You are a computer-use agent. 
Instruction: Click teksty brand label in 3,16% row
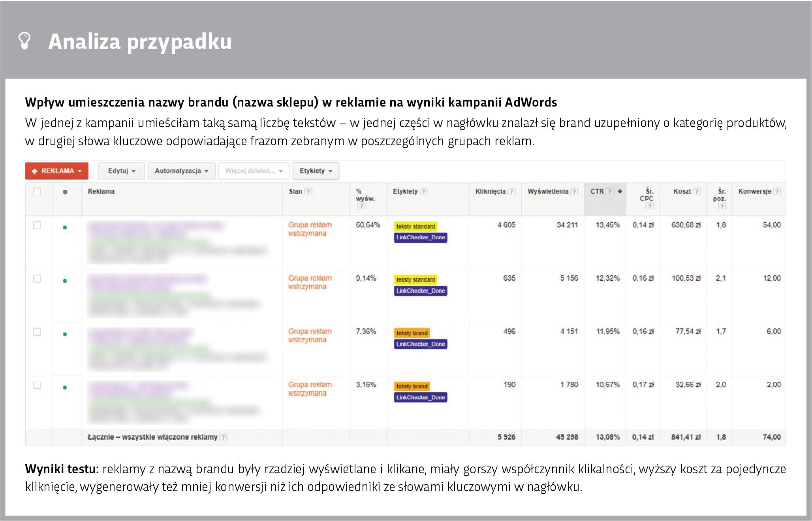tap(412, 386)
